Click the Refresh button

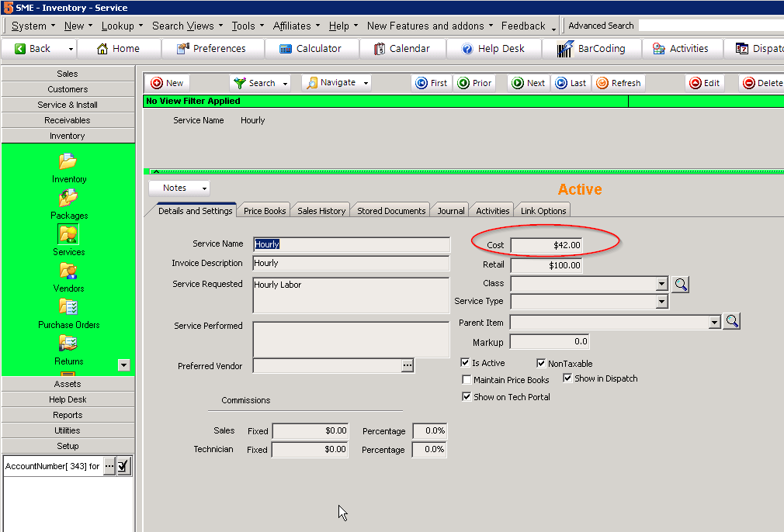619,83
